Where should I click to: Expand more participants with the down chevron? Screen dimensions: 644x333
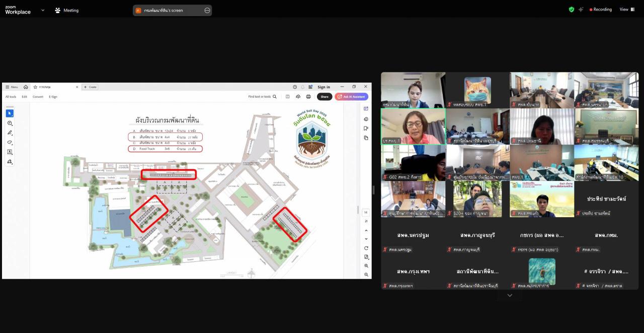tap(510, 296)
